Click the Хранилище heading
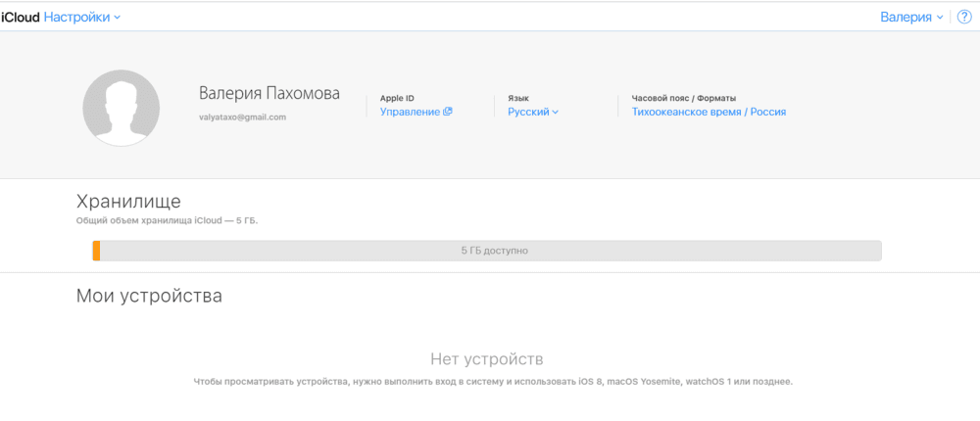The height and width of the screenshot is (421, 980). tap(128, 202)
